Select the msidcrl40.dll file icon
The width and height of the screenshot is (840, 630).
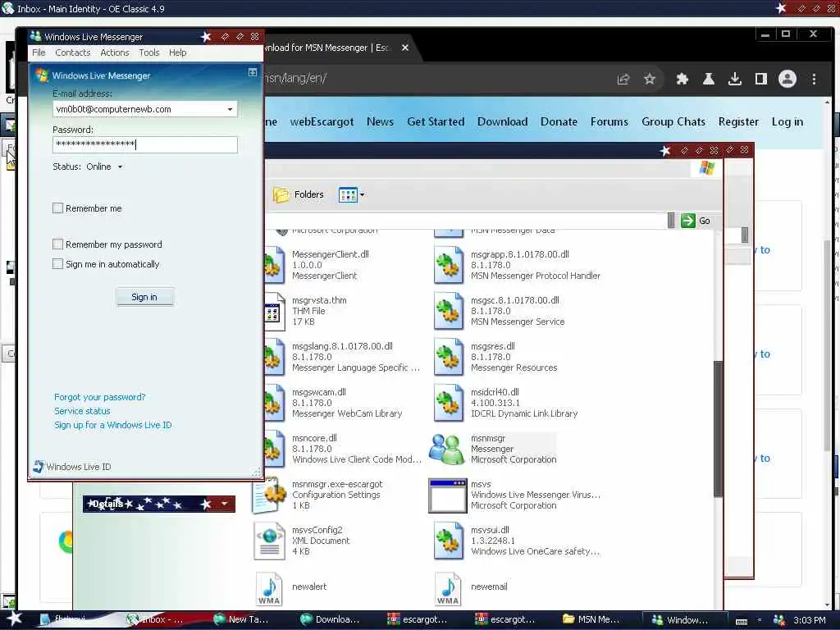(x=449, y=403)
